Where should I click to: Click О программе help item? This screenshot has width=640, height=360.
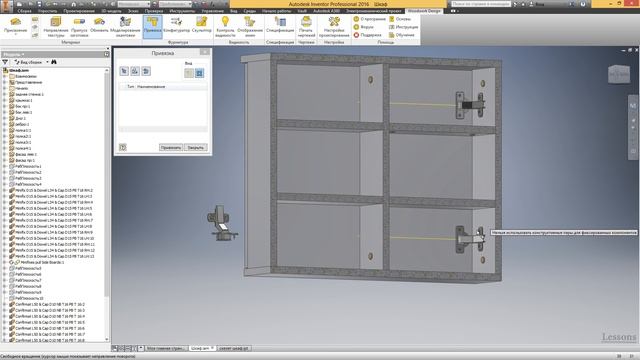pos(369,19)
